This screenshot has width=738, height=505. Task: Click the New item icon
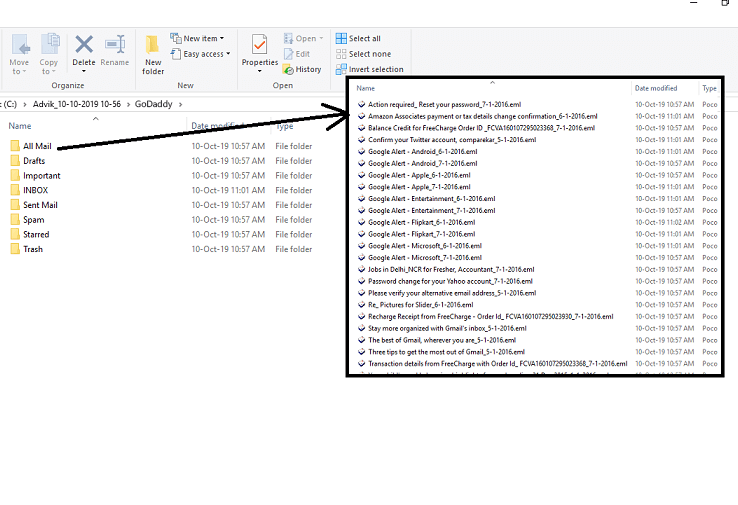[176, 38]
